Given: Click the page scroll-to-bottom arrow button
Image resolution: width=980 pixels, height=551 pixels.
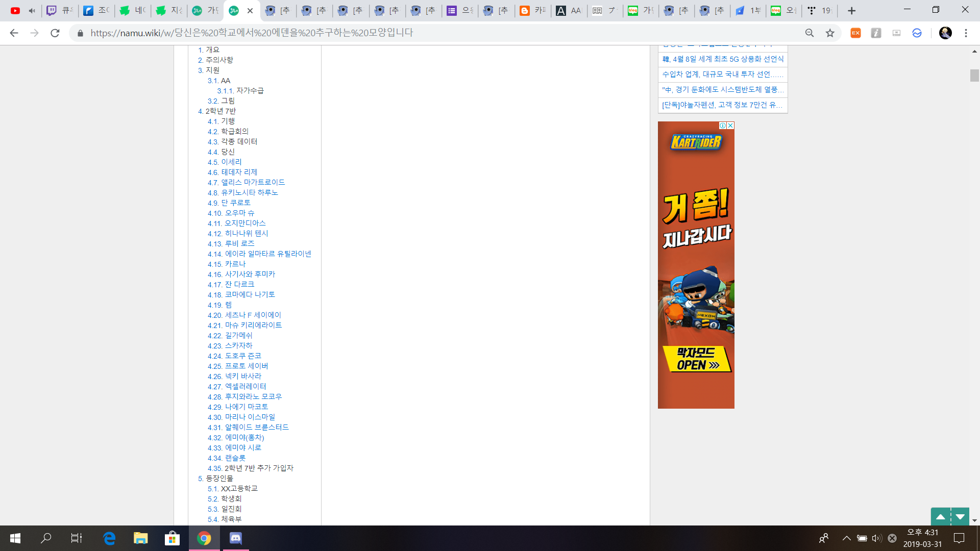Looking at the screenshot, I should click(960, 517).
